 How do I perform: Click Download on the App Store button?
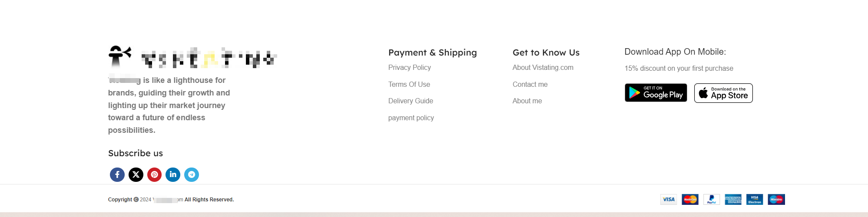pyautogui.click(x=723, y=93)
